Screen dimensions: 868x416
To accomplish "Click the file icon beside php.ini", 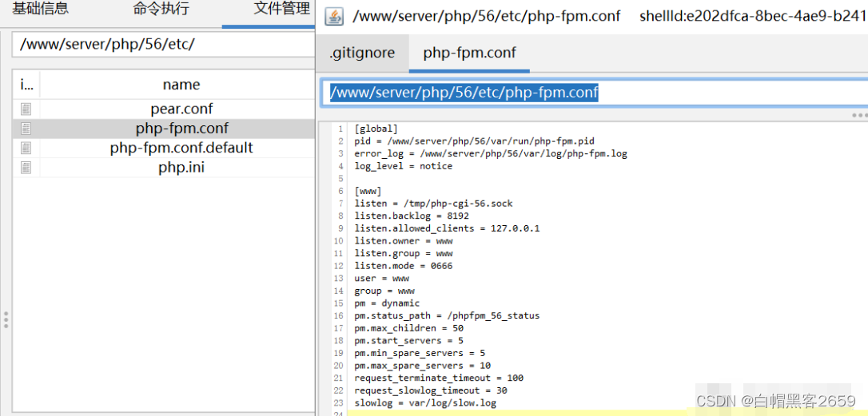I will pos(26,167).
